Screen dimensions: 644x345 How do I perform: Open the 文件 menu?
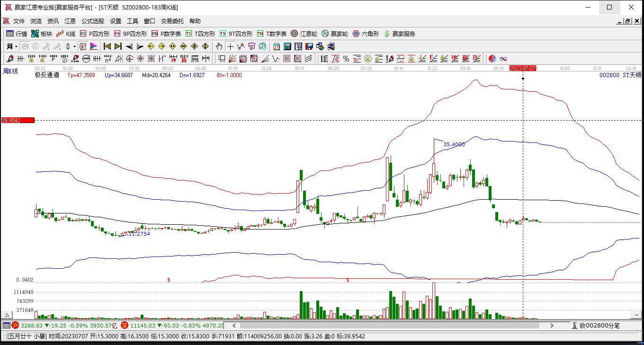(x=19, y=21)
